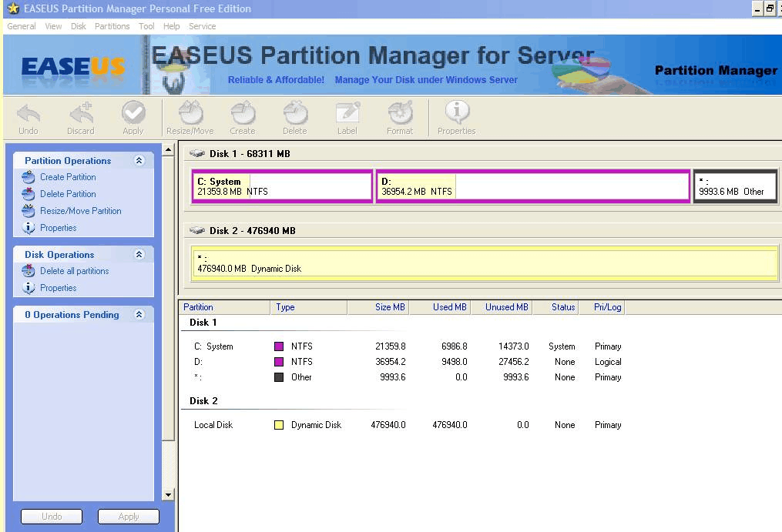Click the sidebar scroll down arrow
The height and width of the screenshot is (532, 782).
[168, 495]
